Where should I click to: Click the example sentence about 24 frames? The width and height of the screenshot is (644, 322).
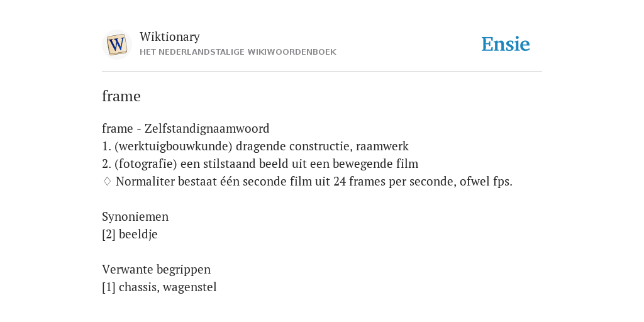[x=314, y=182]
